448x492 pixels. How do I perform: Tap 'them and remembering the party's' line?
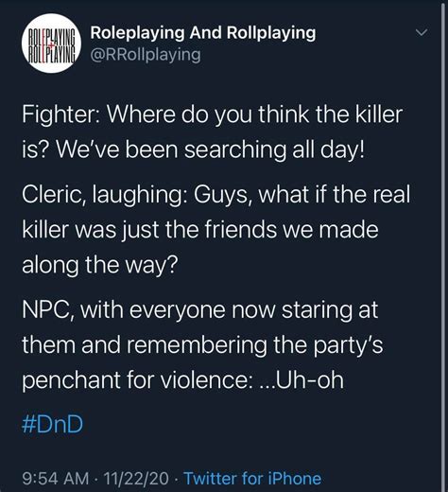tap(202, 344)
